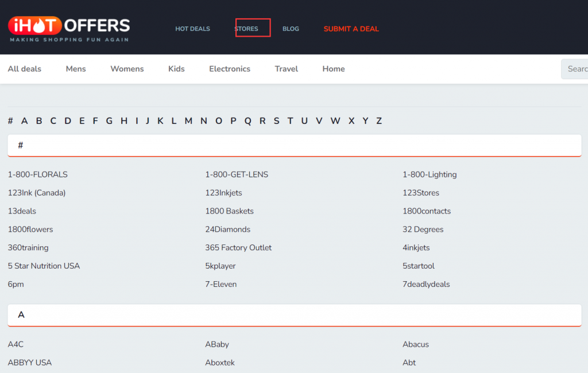Jump to letter V in index
588x373 pixels.
(319, 121)
